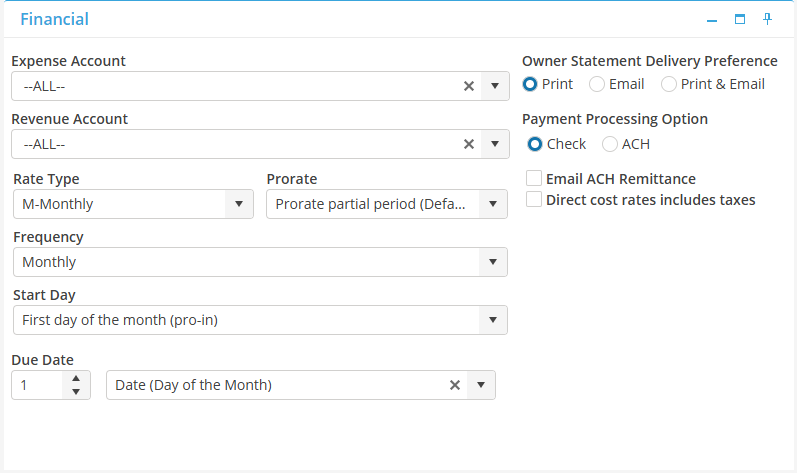797x473 pixels.
Task: Expand the Frequency dropdown
Action: pyautogui.click(x=493, y=262)
